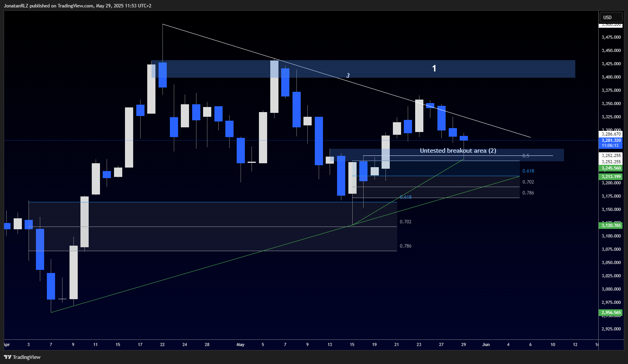This screenshot has width=628, height=364.
Task: Click the 2,925.000 price scale label
Action: [x=611, y=329]
